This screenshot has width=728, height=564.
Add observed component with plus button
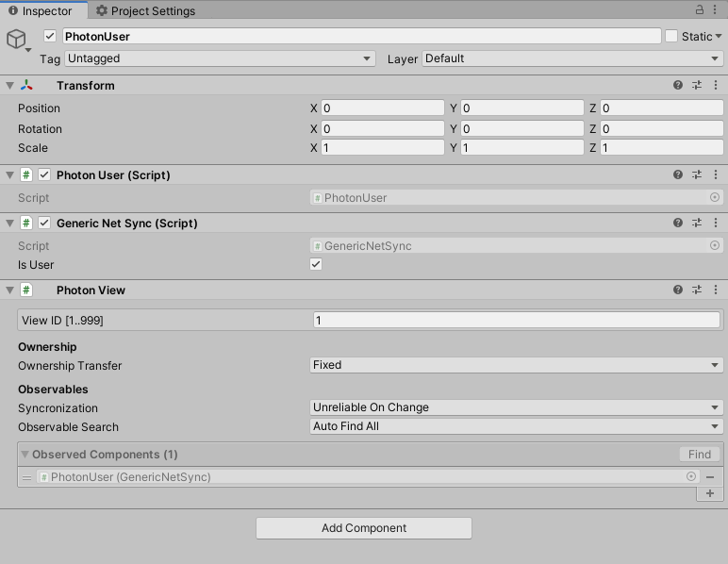click(x=710, y=493)
